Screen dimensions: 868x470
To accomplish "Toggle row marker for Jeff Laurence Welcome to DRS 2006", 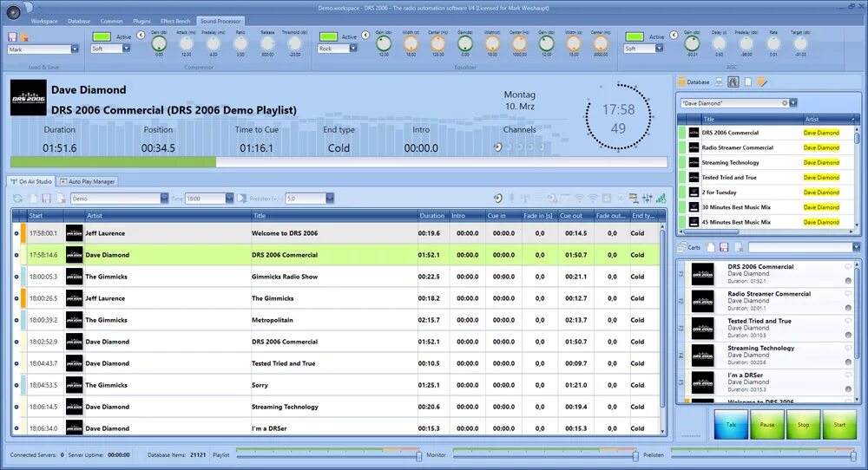I will 16,233.
